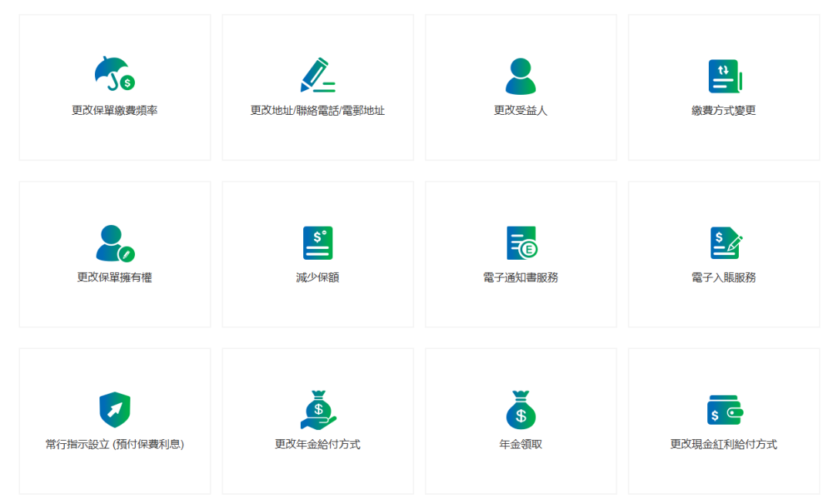833x504 pixels.
Task: Open the 更改保單擁有權 text link
Action: coord(114,277)
